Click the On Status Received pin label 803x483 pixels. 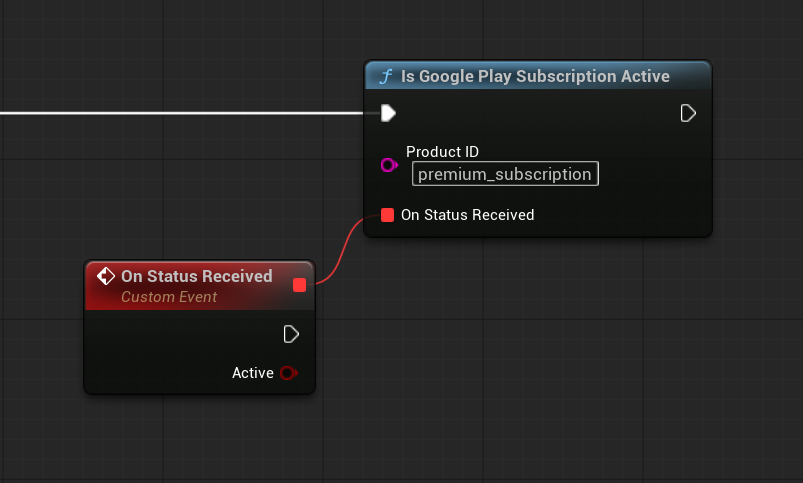[468, 215]
